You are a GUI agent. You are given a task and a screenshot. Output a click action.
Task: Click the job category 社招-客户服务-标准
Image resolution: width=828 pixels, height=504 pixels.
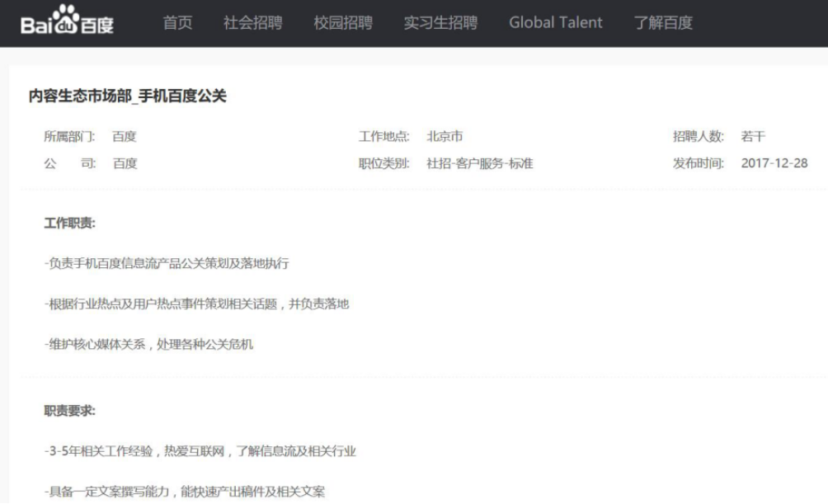tap(479, 163)
